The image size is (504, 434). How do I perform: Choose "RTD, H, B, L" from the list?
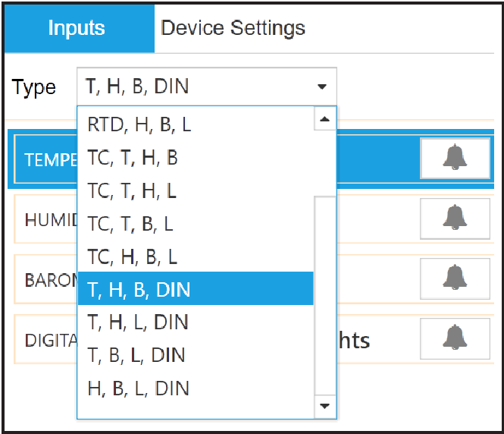click(139, 124)
